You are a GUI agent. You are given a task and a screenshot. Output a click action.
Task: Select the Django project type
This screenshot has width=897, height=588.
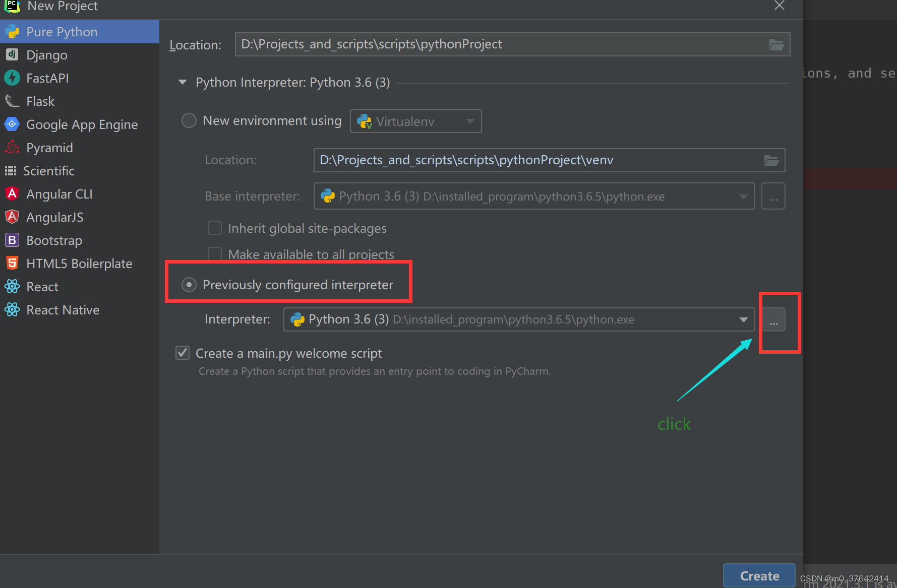[x=80, y=55]
